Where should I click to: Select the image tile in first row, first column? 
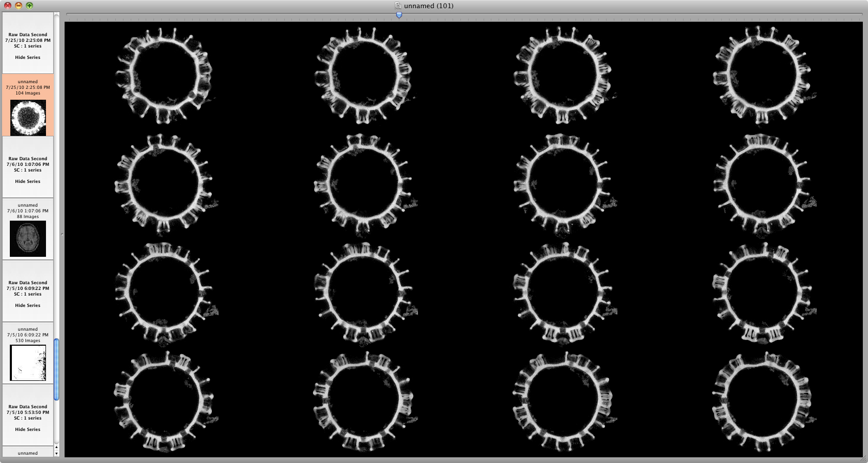tap(164, 76)
